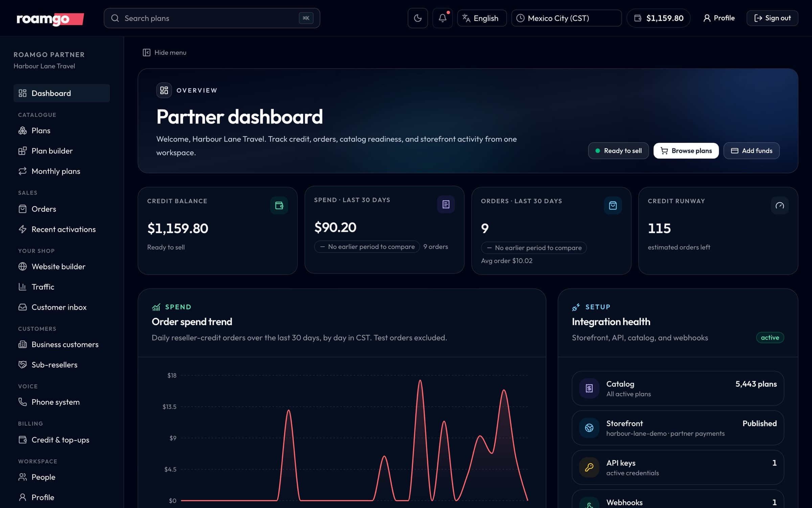Open Phone system in the sidebar
The height and width of the screenshot is (508, 812).
coord(62,402)
